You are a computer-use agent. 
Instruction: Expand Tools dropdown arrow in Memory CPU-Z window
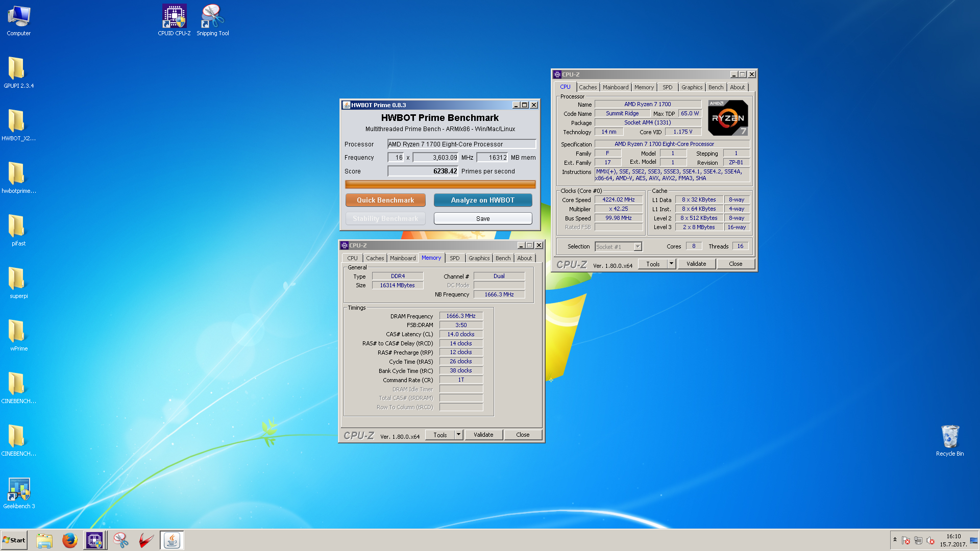[x=459, y=435]
